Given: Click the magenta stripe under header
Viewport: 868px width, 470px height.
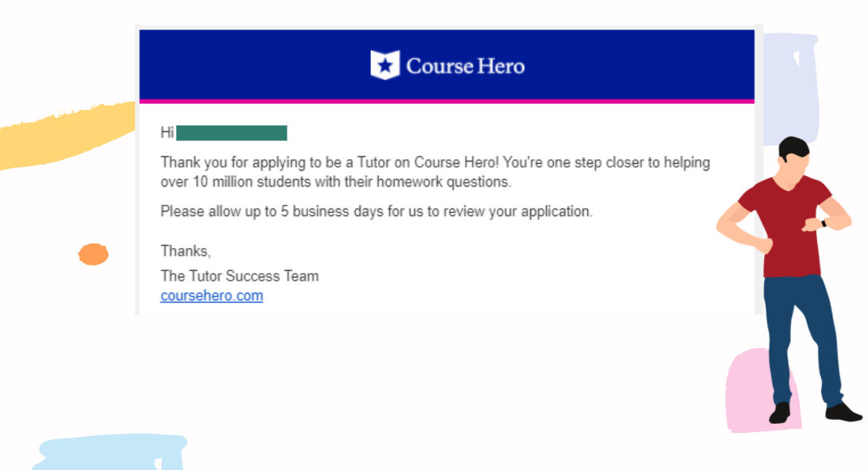Looking at the screenshot, I should click(x=447, y=102).
